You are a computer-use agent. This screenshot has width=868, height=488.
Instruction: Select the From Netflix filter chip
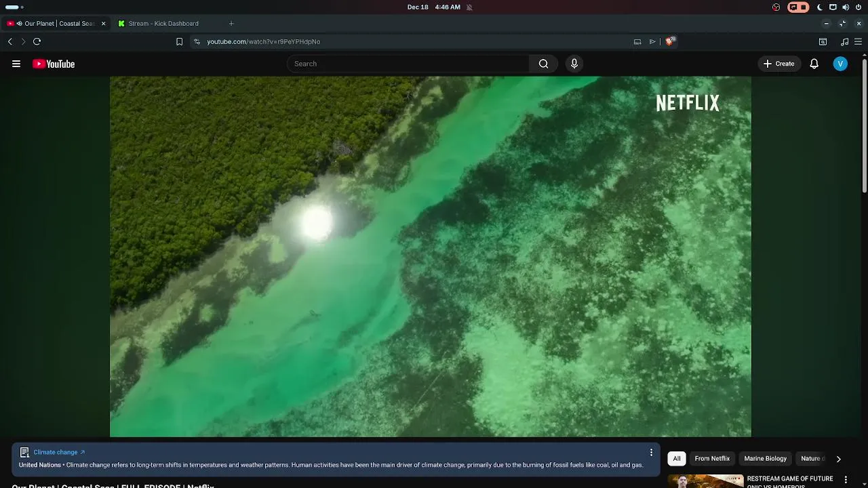712,459
